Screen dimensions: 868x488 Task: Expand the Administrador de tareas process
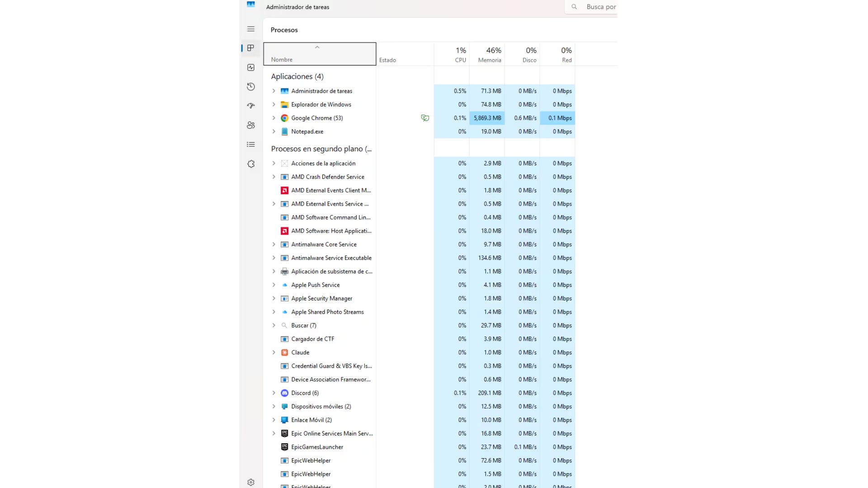274,91
